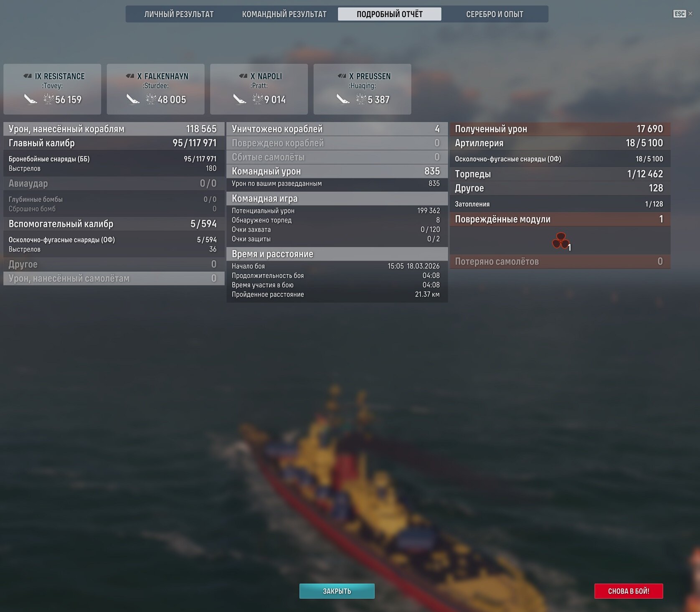The width and height of the screenshot is (700, 612).
Task: Click the sinking ship icon on Resistance card
Action: [x=30, y=99]
